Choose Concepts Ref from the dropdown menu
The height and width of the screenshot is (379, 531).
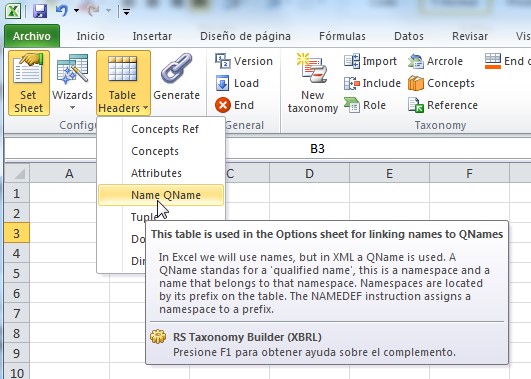click(x=161, y=129)
